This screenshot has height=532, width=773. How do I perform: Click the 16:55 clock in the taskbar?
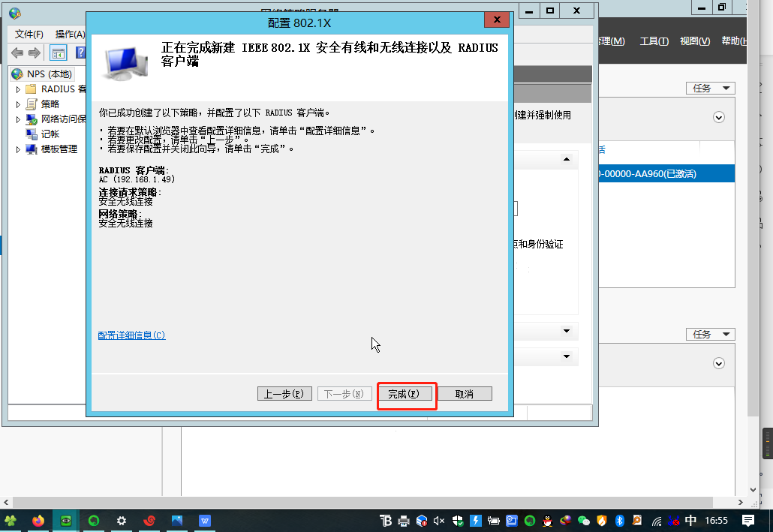pyautogui.click(x=716, y=521)
